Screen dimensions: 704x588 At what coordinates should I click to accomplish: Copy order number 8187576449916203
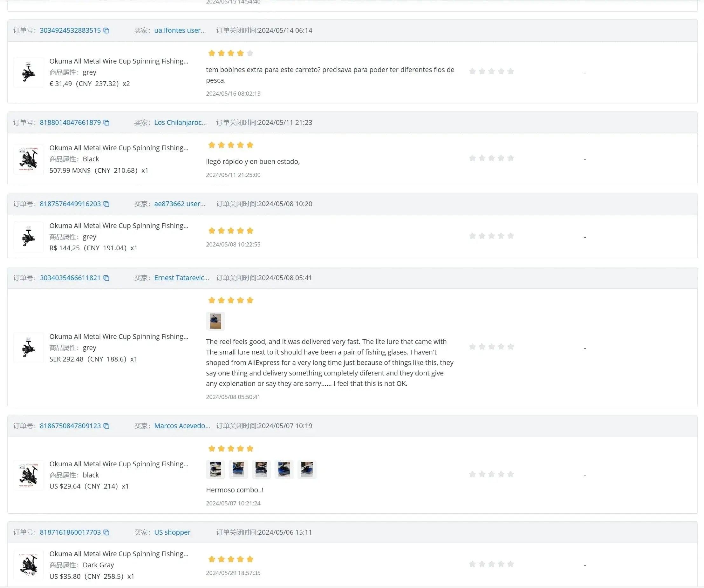(106, 204)
